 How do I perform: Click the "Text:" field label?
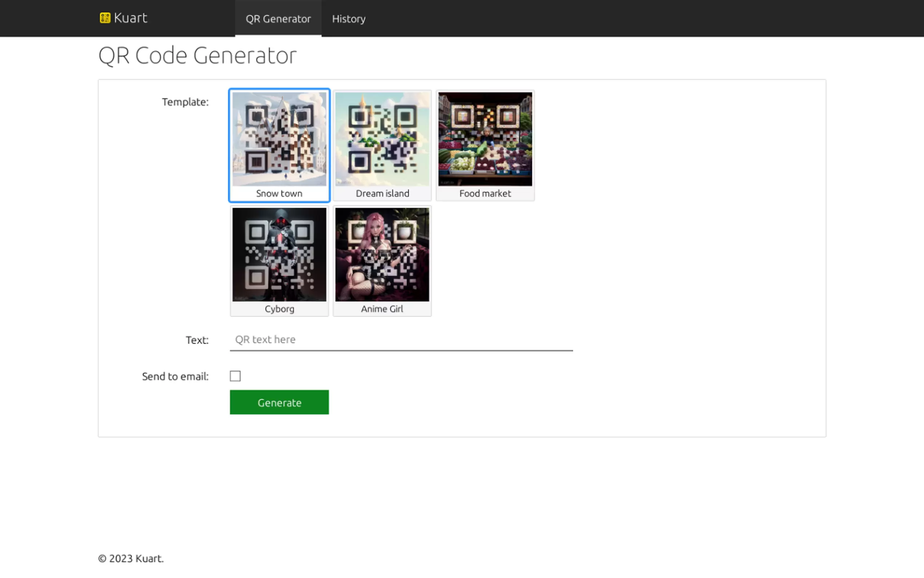pyautogui.click(x=197, y=340)
